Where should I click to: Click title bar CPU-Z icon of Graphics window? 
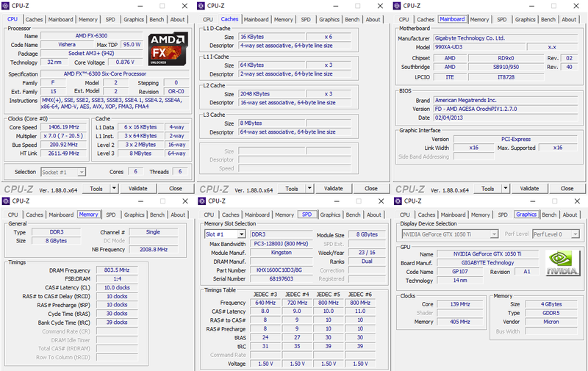tap(401, 201)
